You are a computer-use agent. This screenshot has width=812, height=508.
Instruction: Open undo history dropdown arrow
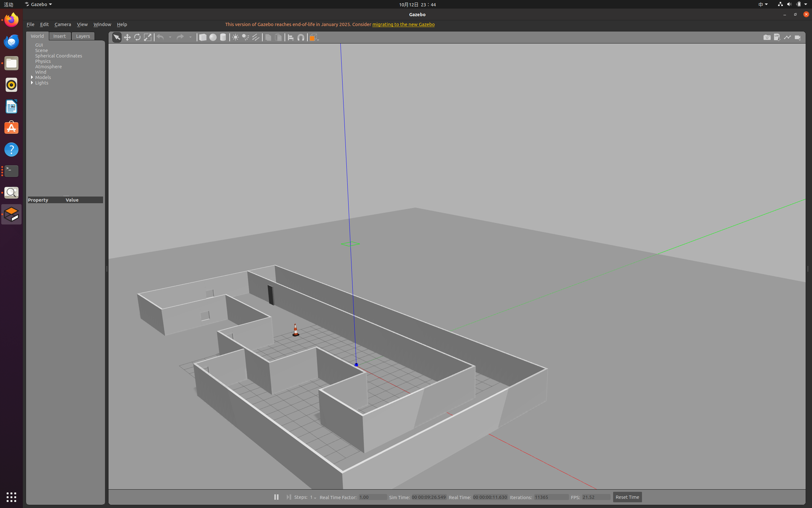170,37
